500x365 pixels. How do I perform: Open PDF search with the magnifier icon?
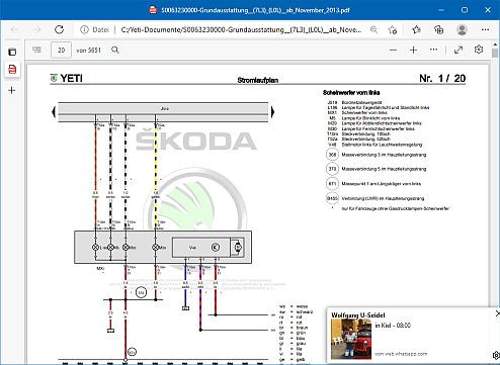115,50
